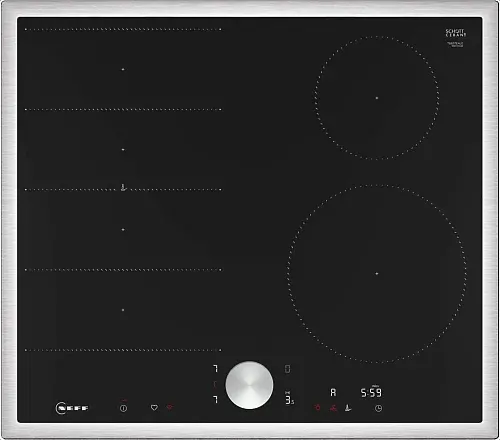The height and width of the screenshot is (440, 500).
Task: Select the "0" zone display above "3."
Action: pos(287,369)
